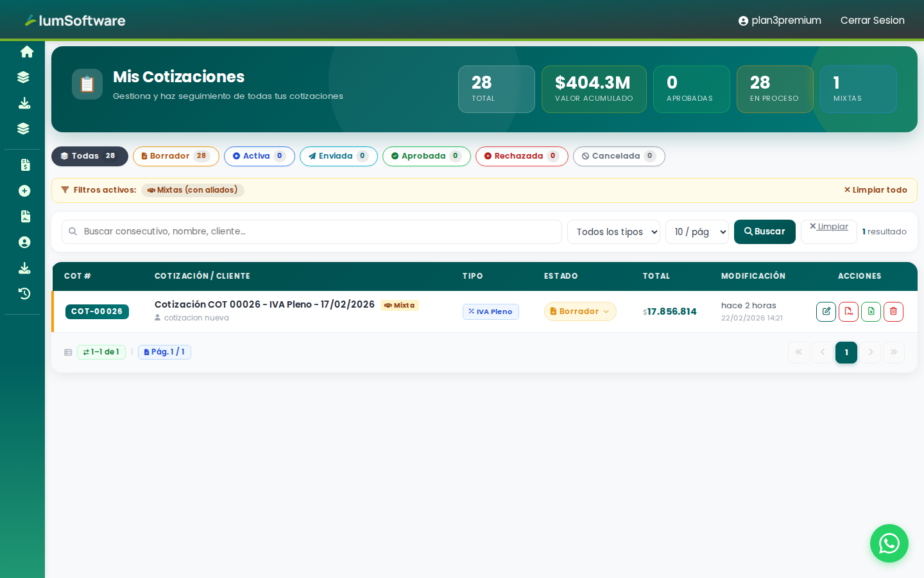
Task: Delete quotation COT-00026 with trash icon
Action: (893, 311)
